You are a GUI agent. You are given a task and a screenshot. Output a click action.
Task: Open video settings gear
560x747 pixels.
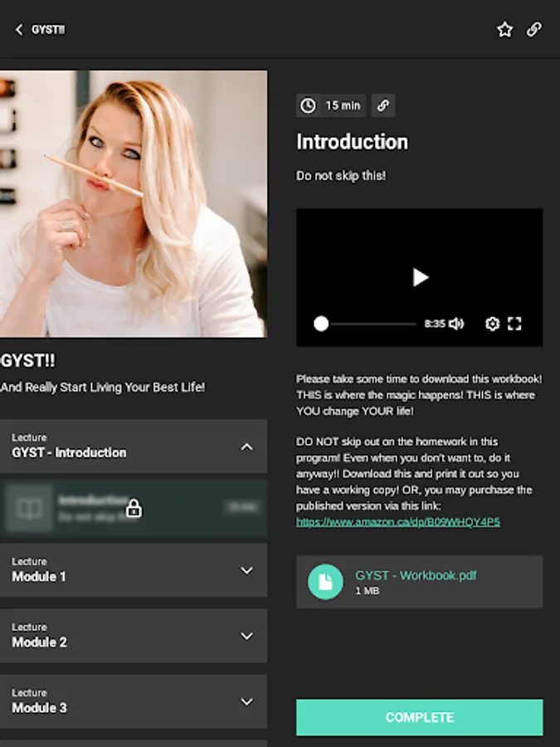(492, 324)
